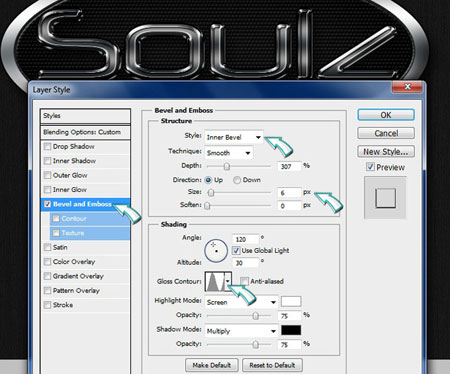450x374 pixels.
Task: Uncheck the Bevel and Emboss checkbox
Action: (48, 204)
